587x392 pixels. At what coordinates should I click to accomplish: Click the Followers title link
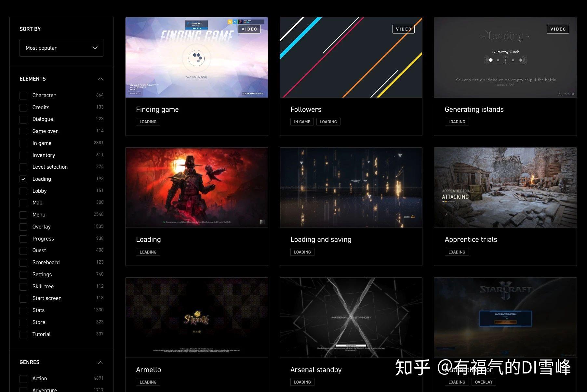(x=306, y=110)
